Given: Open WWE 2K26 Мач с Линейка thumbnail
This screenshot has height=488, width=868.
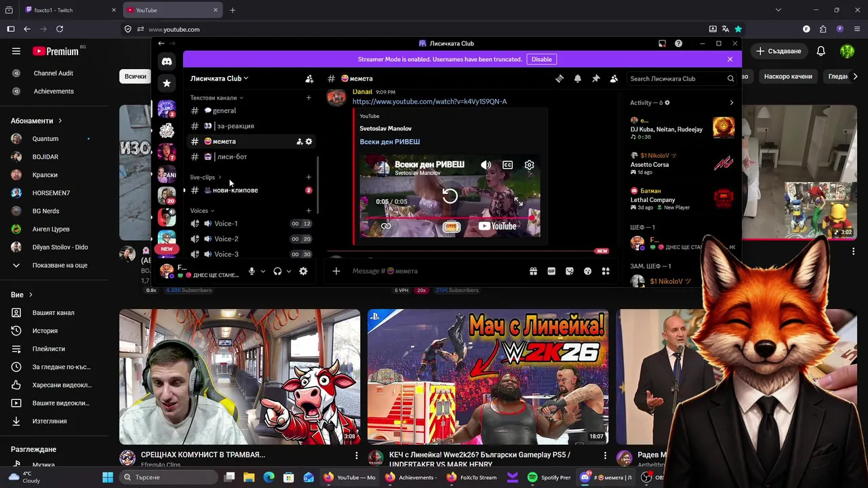Looking at the screenshot, I should click(x=488, y=377).
